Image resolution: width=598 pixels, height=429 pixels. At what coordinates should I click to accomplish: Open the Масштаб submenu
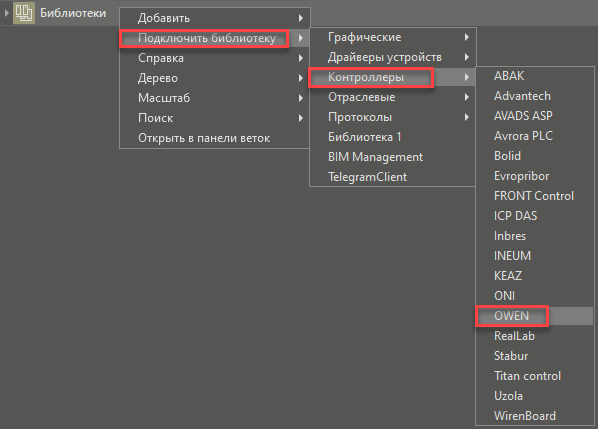(x=214, y=98)
